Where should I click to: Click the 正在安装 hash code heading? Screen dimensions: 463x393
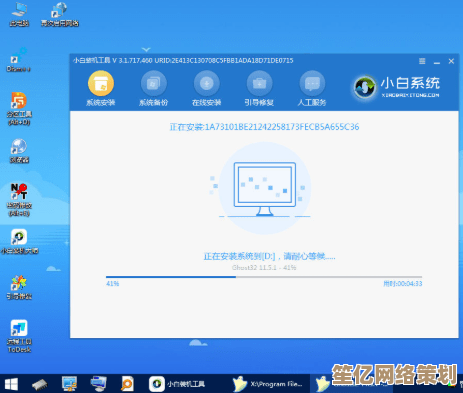(x=264, y=127)
